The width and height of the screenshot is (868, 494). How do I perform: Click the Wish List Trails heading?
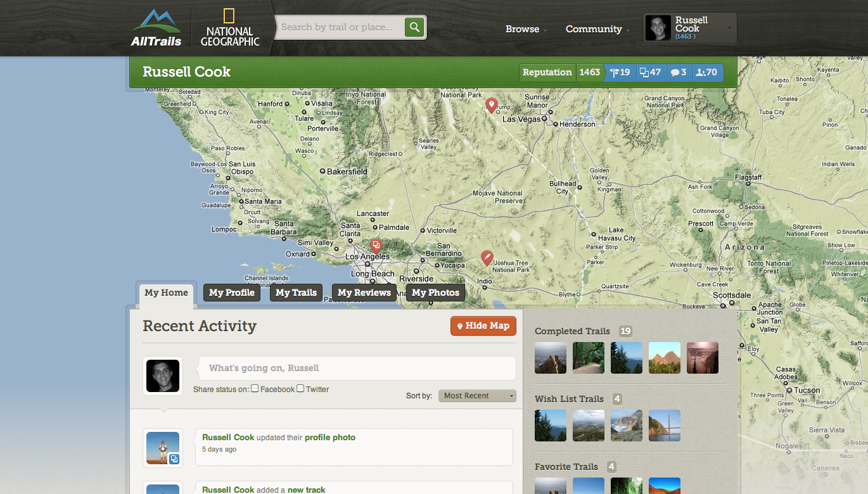(569, 399)
